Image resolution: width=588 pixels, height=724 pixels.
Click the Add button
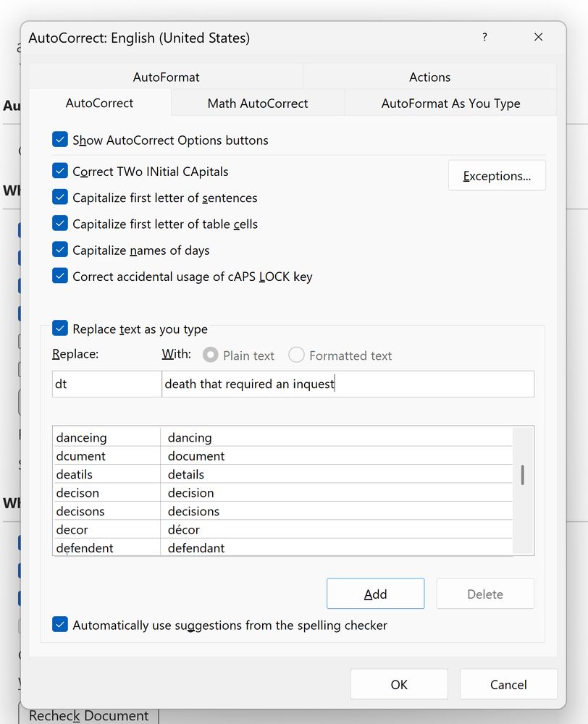[375, 594]
